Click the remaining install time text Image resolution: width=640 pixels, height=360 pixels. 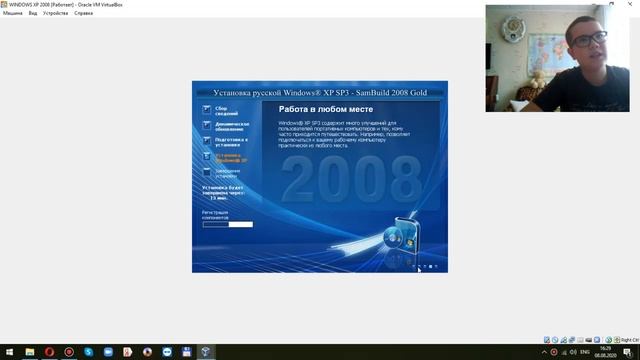(x=223, y=193)
